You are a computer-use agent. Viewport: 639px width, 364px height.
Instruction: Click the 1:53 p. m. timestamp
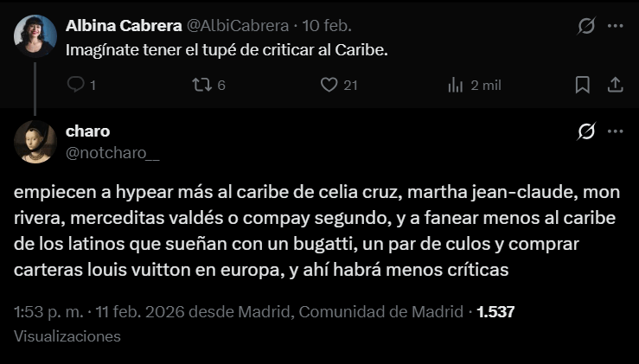pyautogui.click(x=47, y=312)
